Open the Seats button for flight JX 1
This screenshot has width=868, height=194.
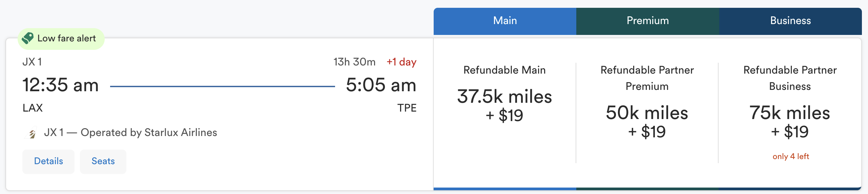coord(103,161)
